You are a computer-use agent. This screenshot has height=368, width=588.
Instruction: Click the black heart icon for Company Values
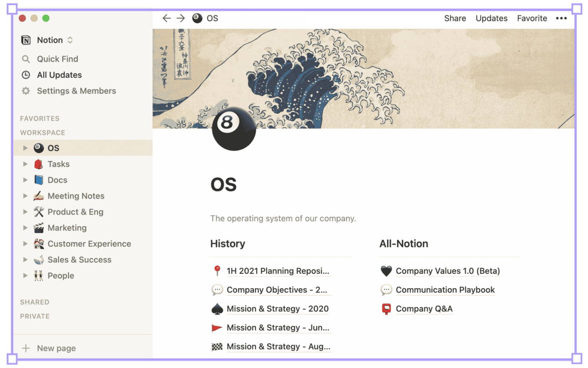tap(386, 271)
